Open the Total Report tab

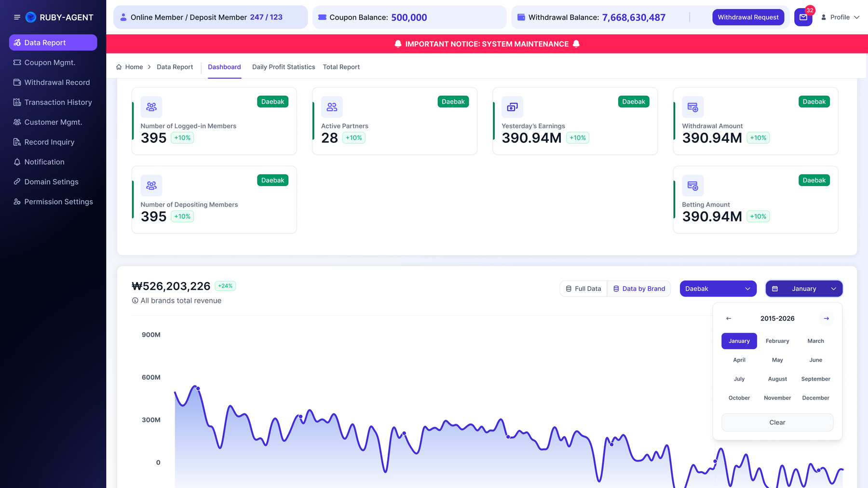341,67
